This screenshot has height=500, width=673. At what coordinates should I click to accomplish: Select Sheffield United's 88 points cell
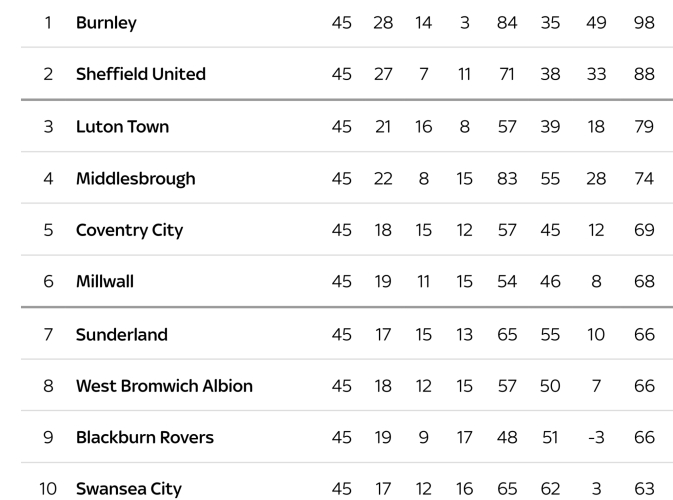pos(644,74)
